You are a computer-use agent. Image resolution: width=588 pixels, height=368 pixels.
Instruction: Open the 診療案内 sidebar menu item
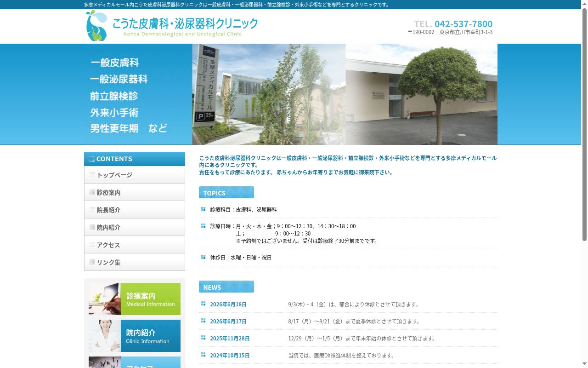click(135, 192)
